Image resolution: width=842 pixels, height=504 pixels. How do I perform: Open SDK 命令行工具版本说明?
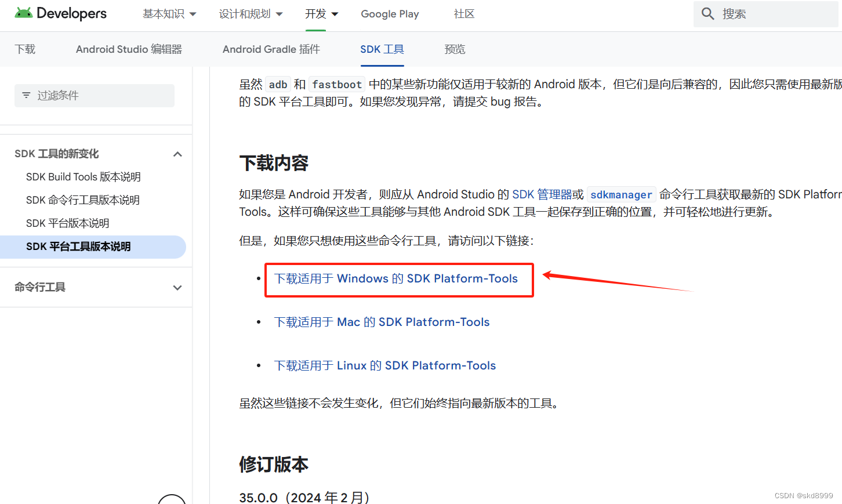tap(83, 200)
